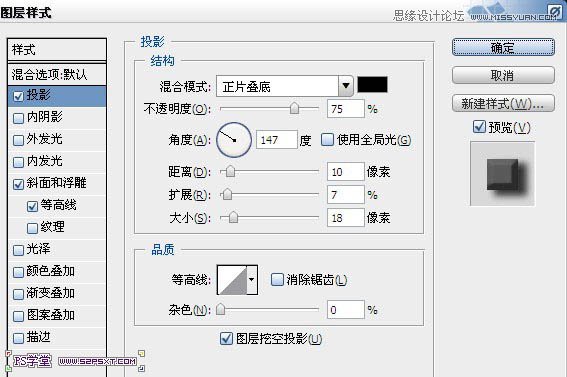Confirm with the 确定 button

pos(503,47)
